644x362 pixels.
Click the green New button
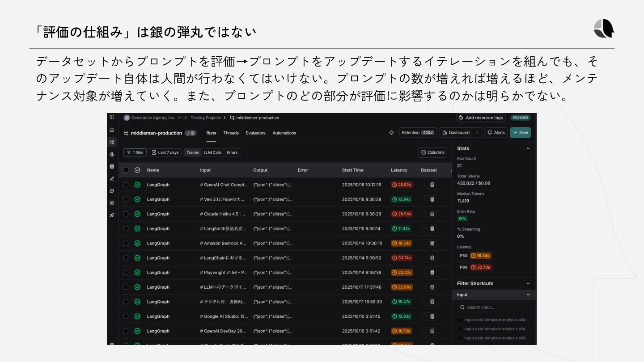point(520,133)
